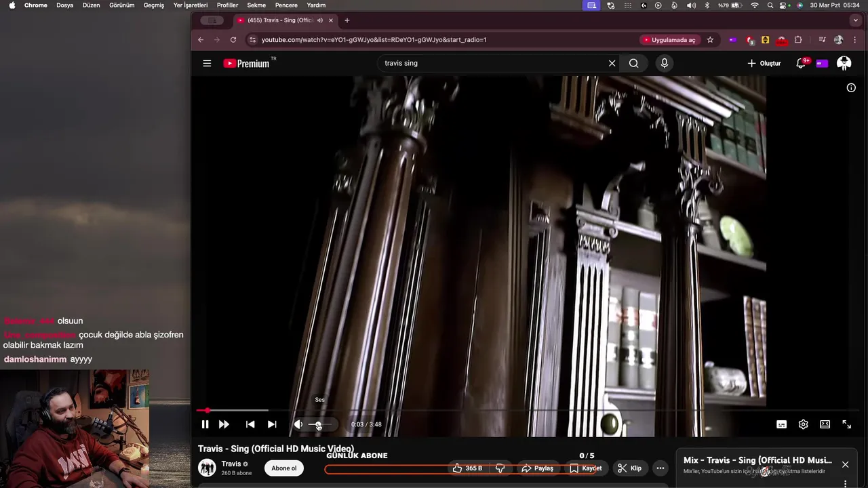Open Wi-Fi status menu
The height and width of the screenshot is (488, 868).
click(755, 5)
